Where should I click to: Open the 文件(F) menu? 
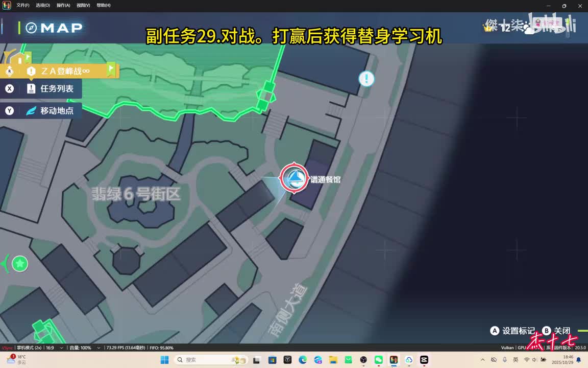point(22,5)
